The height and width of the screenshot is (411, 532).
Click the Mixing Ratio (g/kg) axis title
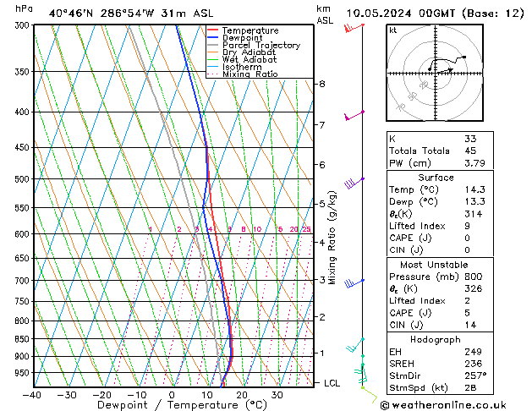point(332,238)
